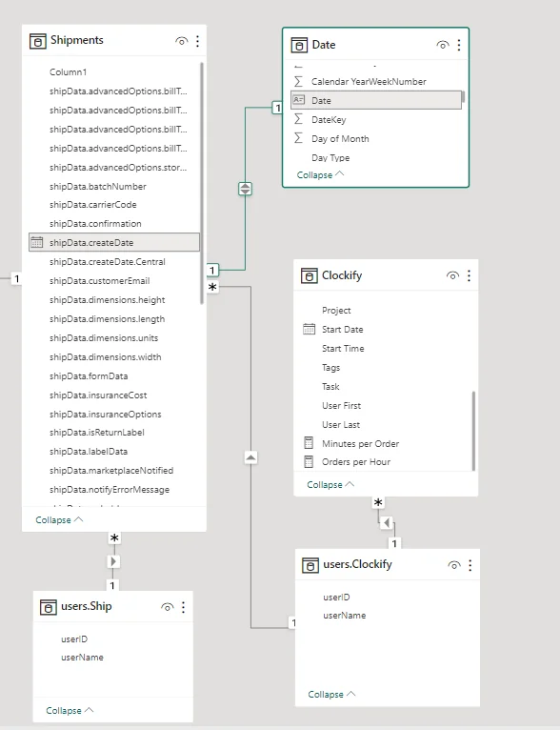Click the Date table scrollbar thumb
Image resolution: width=560 pixels, height=730 pixels.
pos(463,97)
